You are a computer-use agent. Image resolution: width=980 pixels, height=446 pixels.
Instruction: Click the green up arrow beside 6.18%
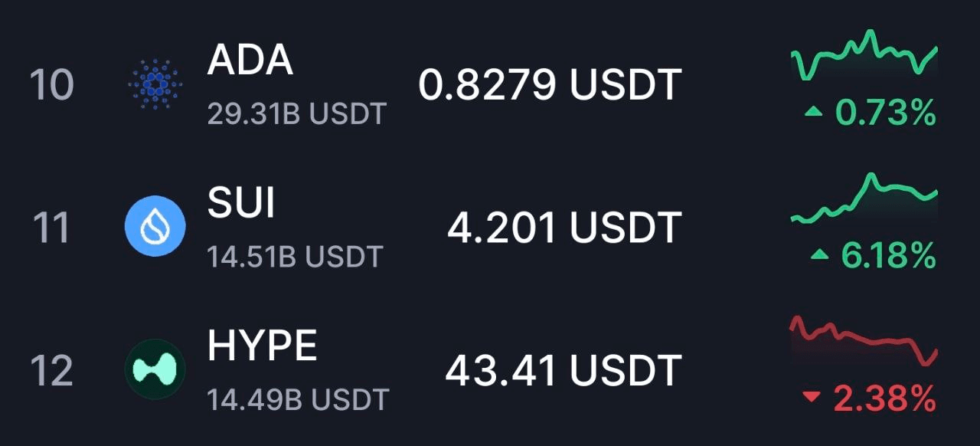coord(820,256)
